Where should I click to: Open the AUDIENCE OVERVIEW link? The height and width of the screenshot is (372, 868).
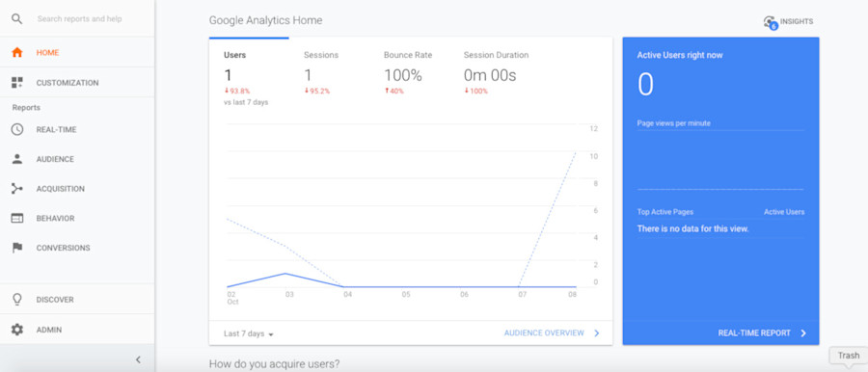pos(544,333)
